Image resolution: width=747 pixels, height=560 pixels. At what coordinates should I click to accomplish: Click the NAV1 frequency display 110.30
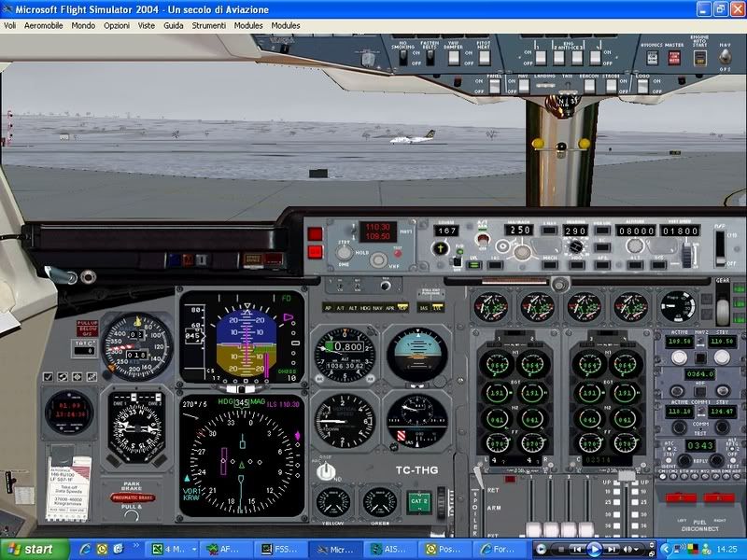pyautogui.click(x=377, y=227)
